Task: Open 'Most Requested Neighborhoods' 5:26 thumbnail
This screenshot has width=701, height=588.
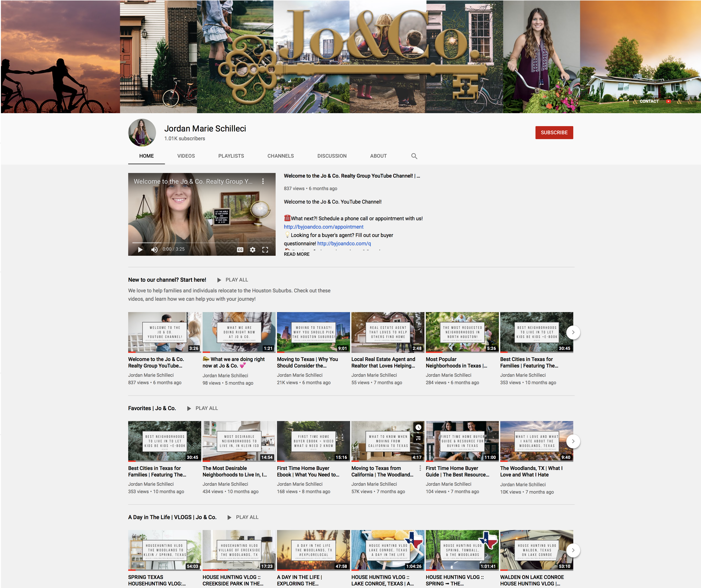Action: (462, 332)
